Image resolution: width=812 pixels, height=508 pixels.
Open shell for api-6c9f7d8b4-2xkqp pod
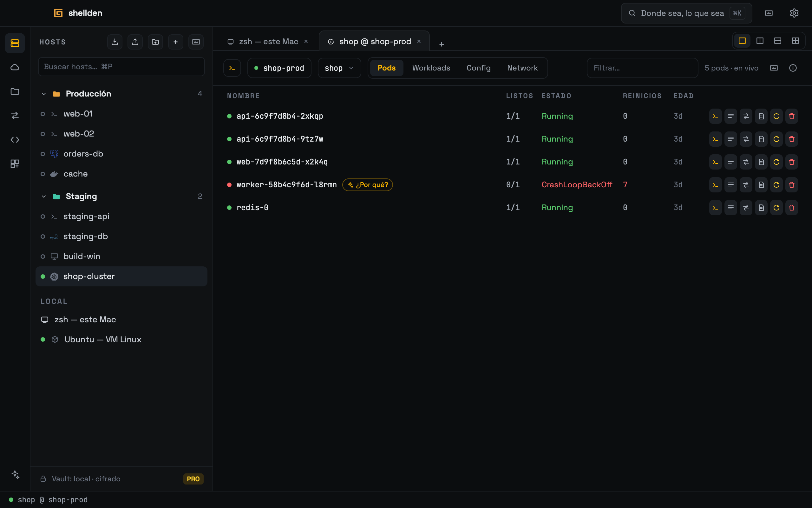coord(715,116)
